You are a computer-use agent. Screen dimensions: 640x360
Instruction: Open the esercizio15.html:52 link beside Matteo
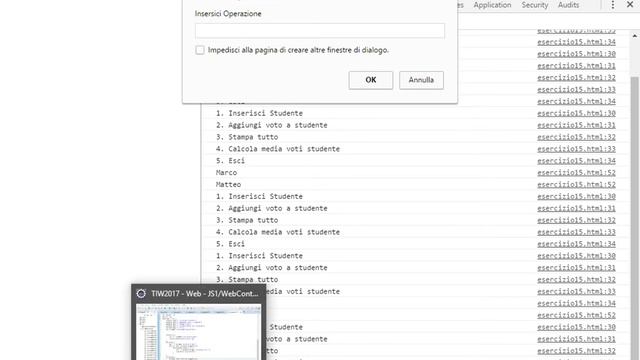click(x=576, y=184)
